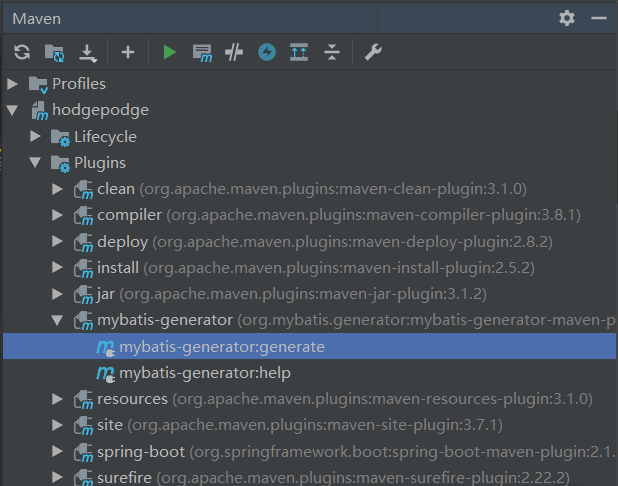Expand the clean plugin
The height and width of the screenshot is (486, 618).
click(58, 189)
